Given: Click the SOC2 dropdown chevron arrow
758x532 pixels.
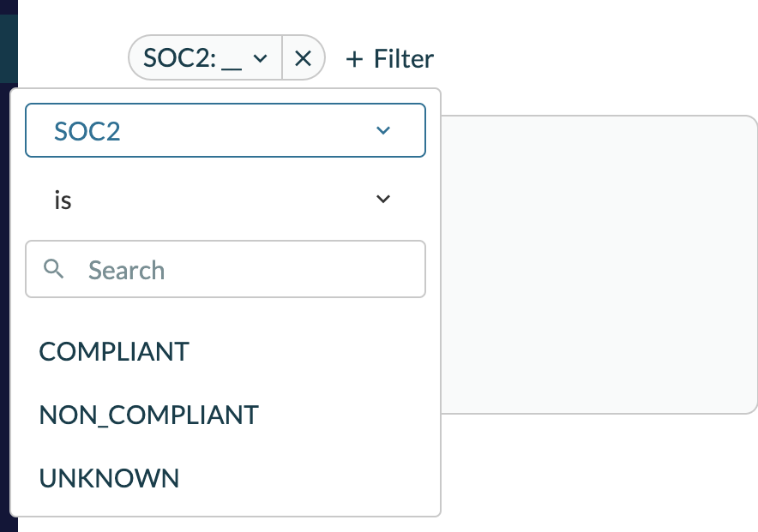Looking at the screenshot, I should click(383, 130).
